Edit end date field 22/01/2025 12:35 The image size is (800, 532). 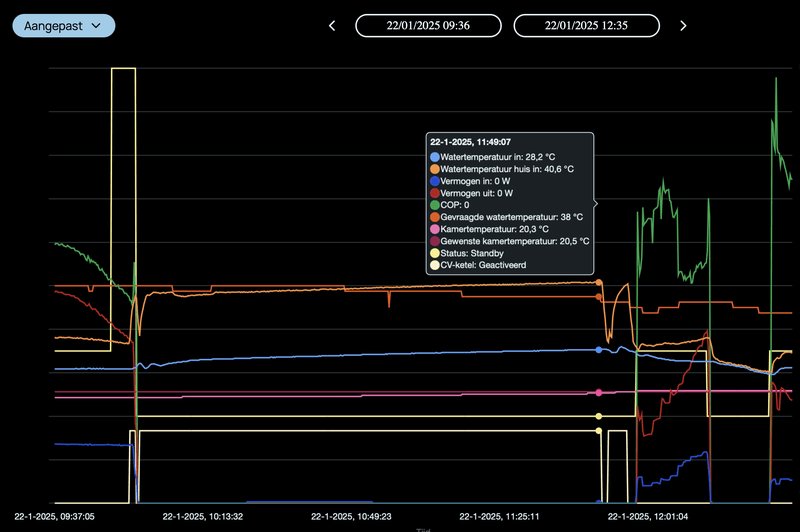586,26
